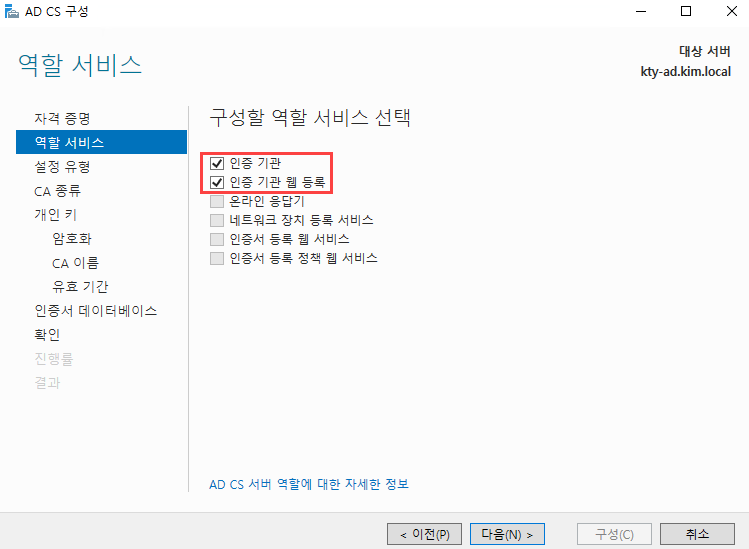This screenshot has height=549, width=749.
Task: Click the greyed-out 결과 step
Action: (47, 383)
